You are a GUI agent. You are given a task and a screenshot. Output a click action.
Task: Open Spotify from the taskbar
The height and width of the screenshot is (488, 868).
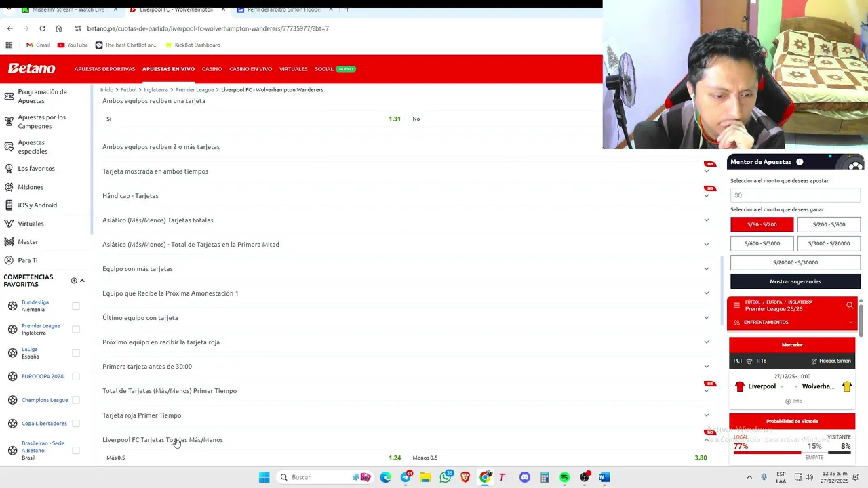564,477
